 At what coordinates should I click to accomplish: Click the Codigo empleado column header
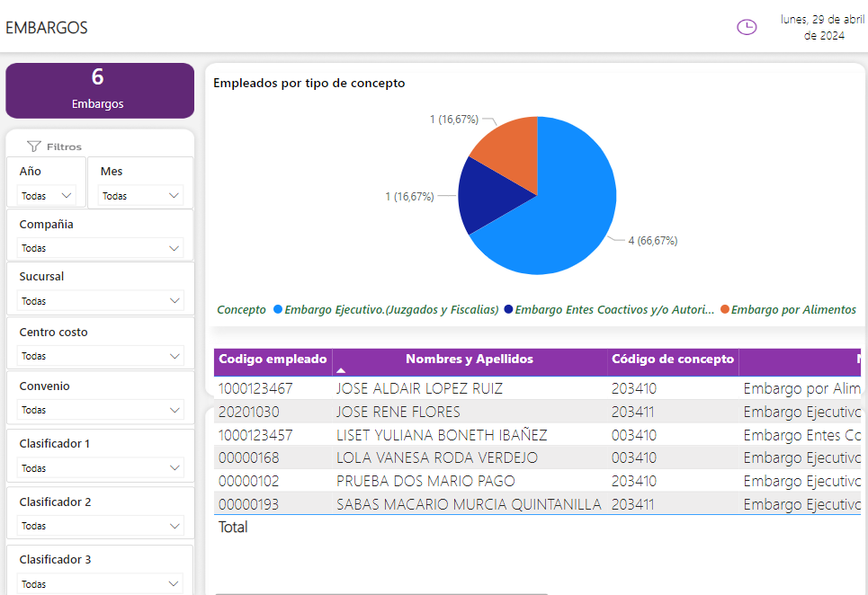(x=273, y=360)
